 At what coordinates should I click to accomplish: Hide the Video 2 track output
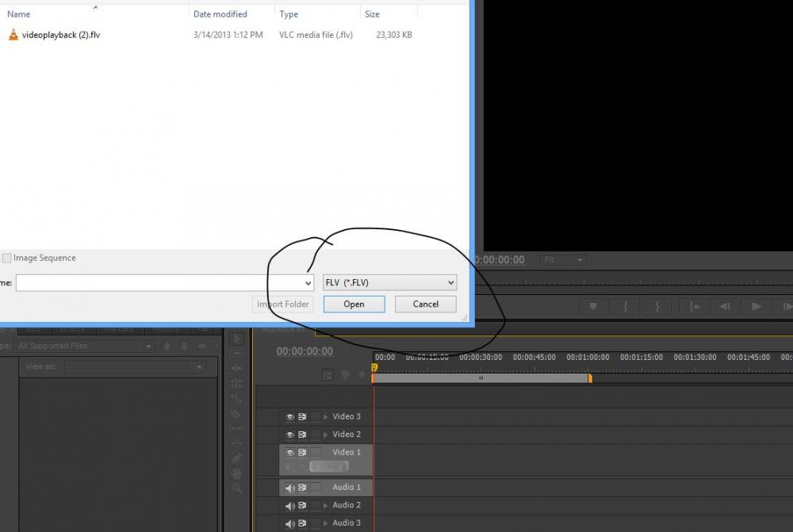click(289, 434)
